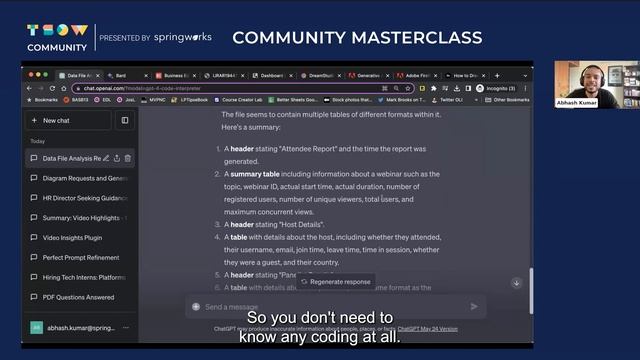
Task: Open the Perfect Prompt Refinement chat
Action: pos(80,258)
